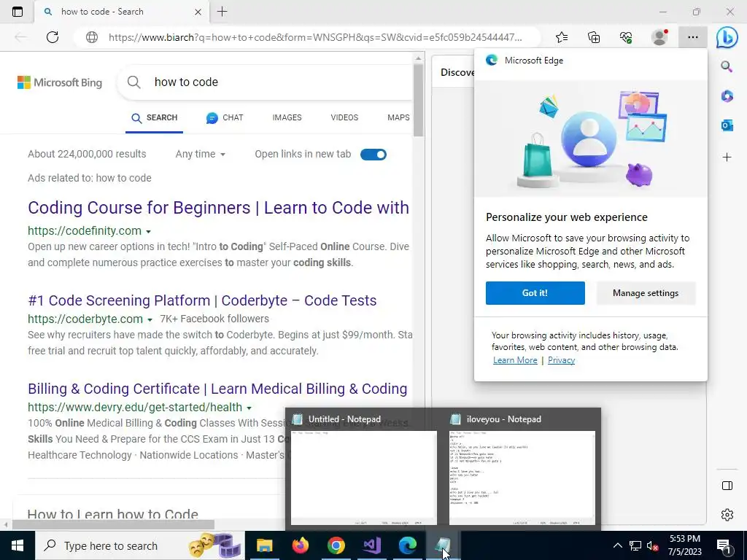
Task: Expand coderbyte.com URL dropdown arrow
Action: click(x=150, y=319)
